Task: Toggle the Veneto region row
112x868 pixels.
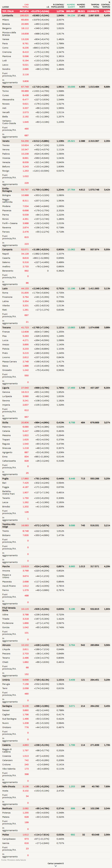Action: (6, 141)
